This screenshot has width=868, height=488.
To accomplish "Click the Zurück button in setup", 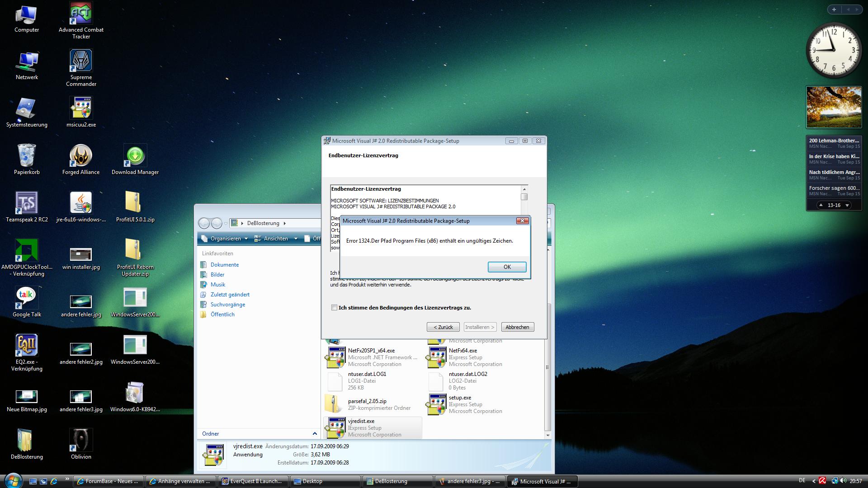I will tap(443, 327).
